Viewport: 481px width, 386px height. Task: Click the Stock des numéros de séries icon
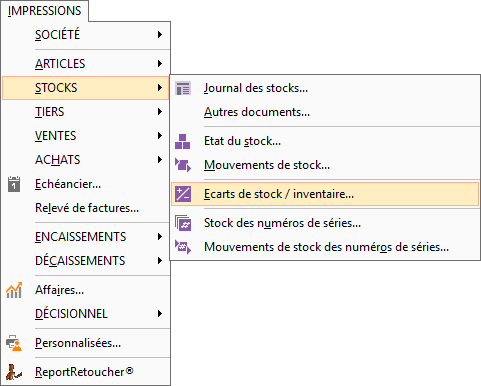point(183,223)
